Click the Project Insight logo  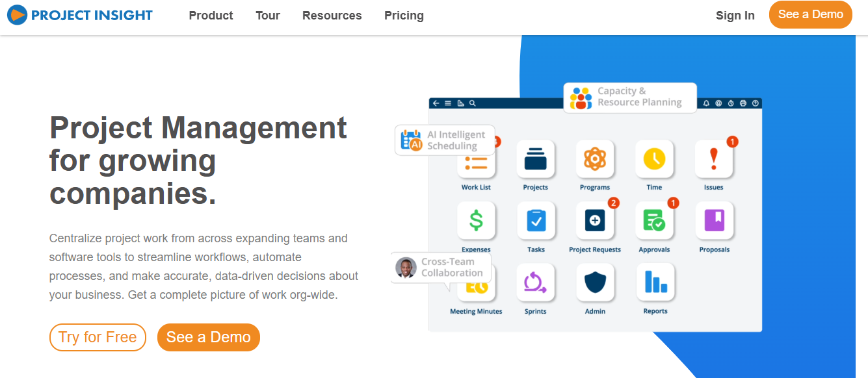click(80, 15)
